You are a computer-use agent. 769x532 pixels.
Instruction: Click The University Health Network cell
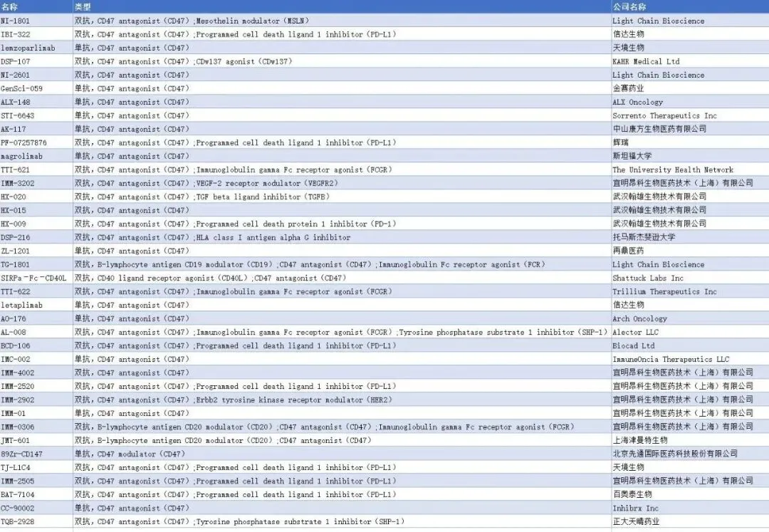click(690, 169)
